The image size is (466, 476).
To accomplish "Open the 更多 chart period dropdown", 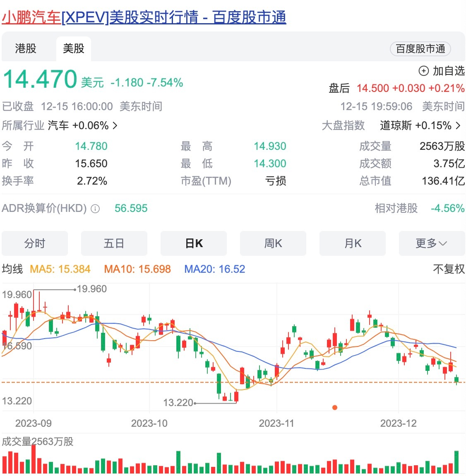I will click(432, 243).
